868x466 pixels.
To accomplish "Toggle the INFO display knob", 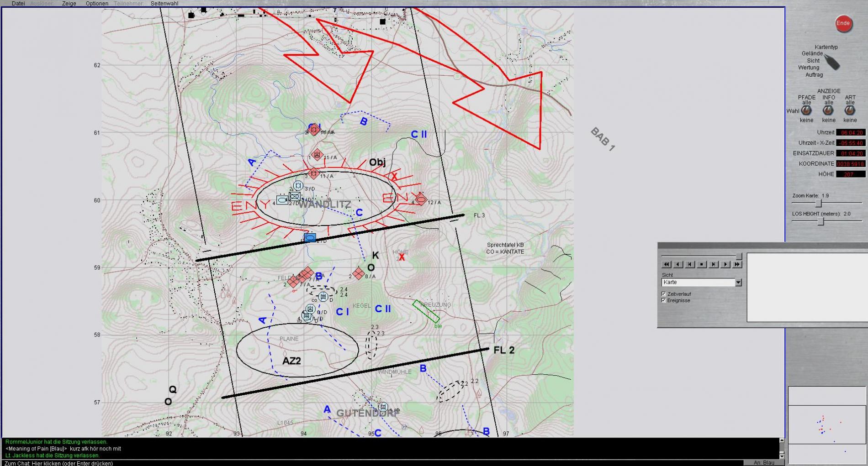I will [828, 110].
